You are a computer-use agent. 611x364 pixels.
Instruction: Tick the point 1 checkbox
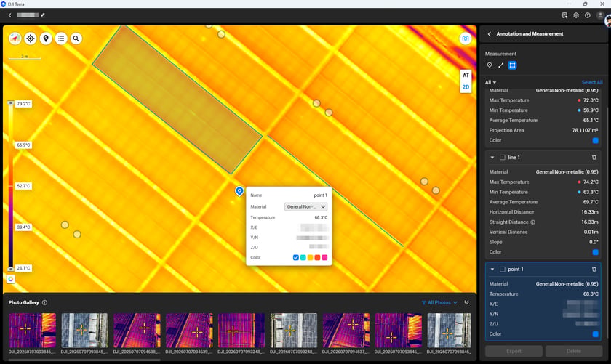(x=503, y=269)
